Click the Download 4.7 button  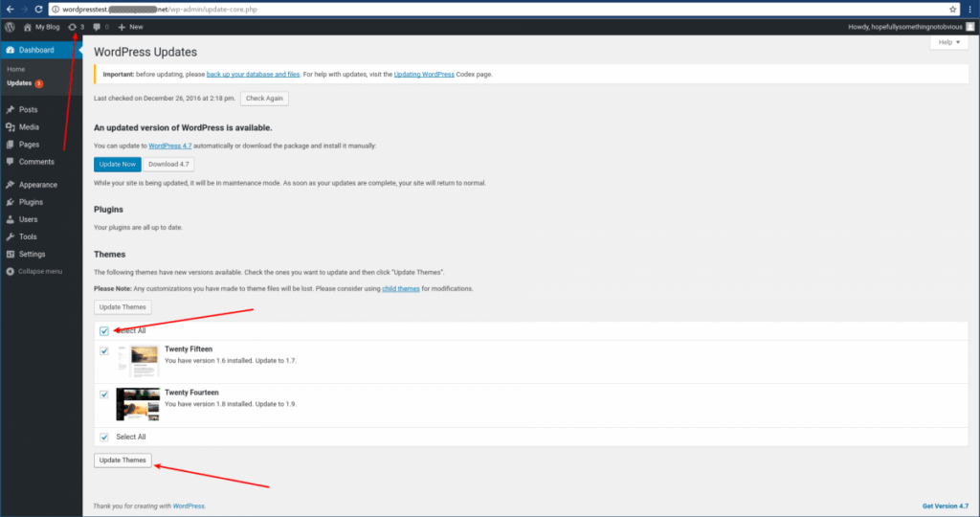[x=168, y=164]
